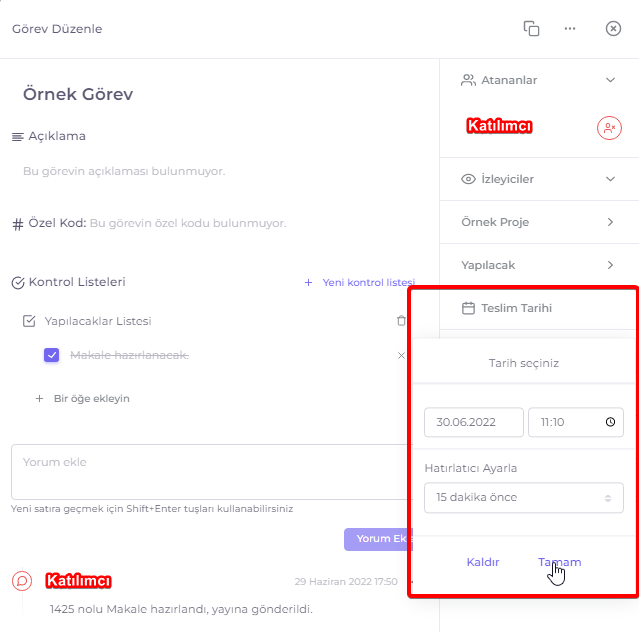Click the Kaldır link

coord(483,562)
